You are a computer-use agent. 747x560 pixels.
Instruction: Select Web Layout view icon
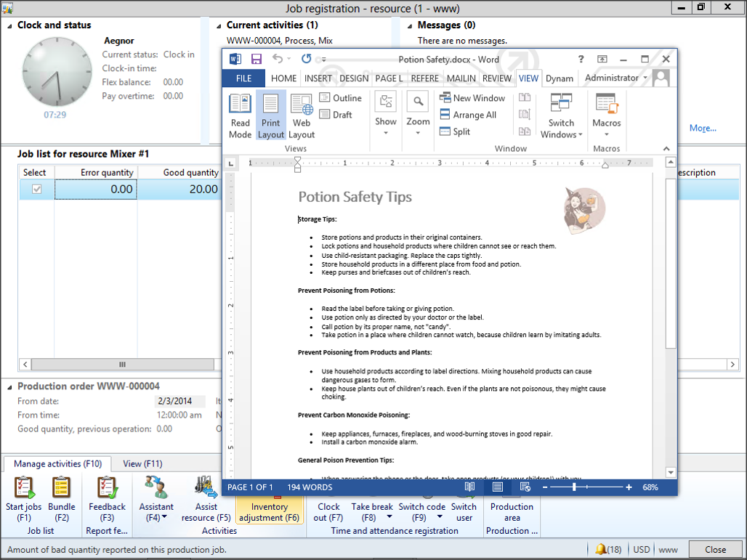pos(302,115)
